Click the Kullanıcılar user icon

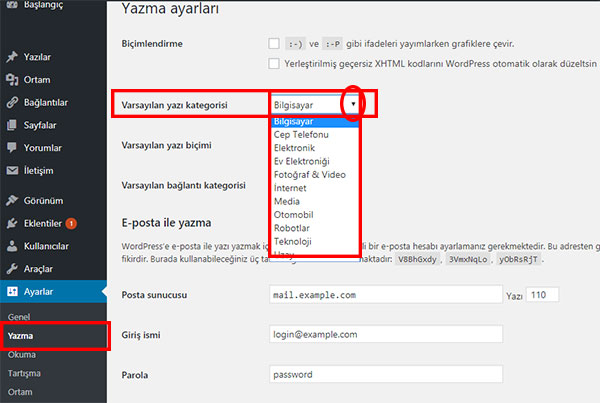point(12,246)
